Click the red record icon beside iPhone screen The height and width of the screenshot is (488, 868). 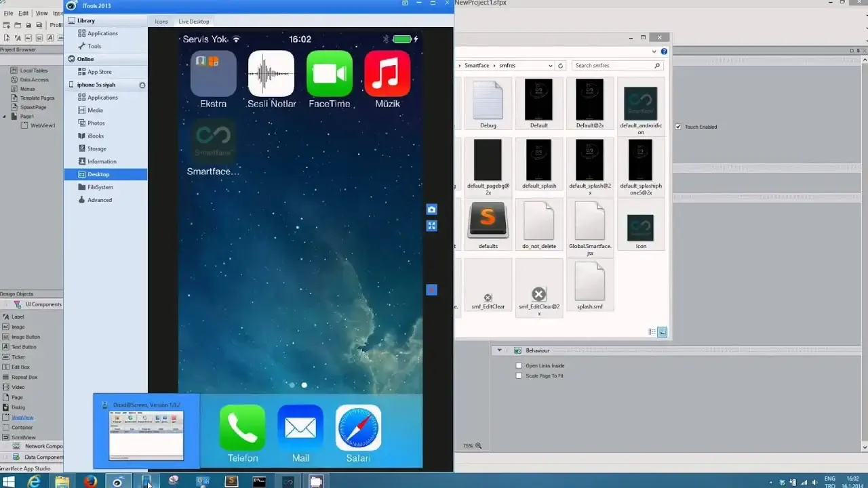[432, 289]
